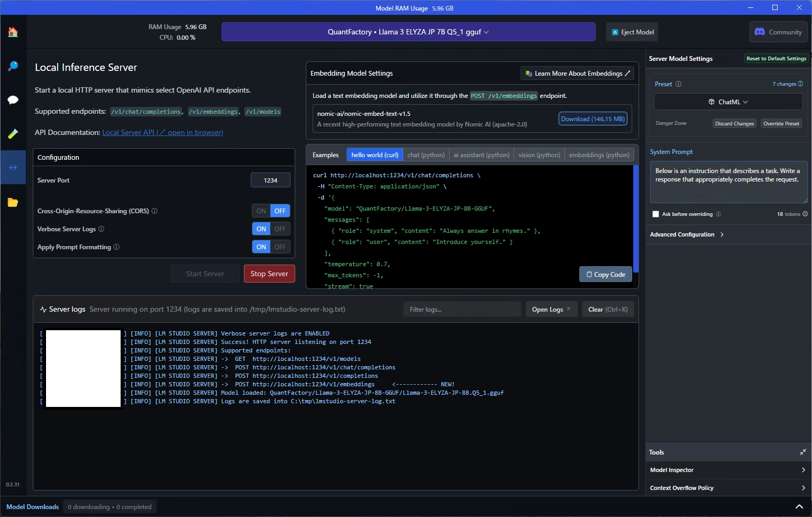Switch to ai assistant (python) tab
This screenshot has height=517, width=812.
pyautogui.click(x=481, y=155)
